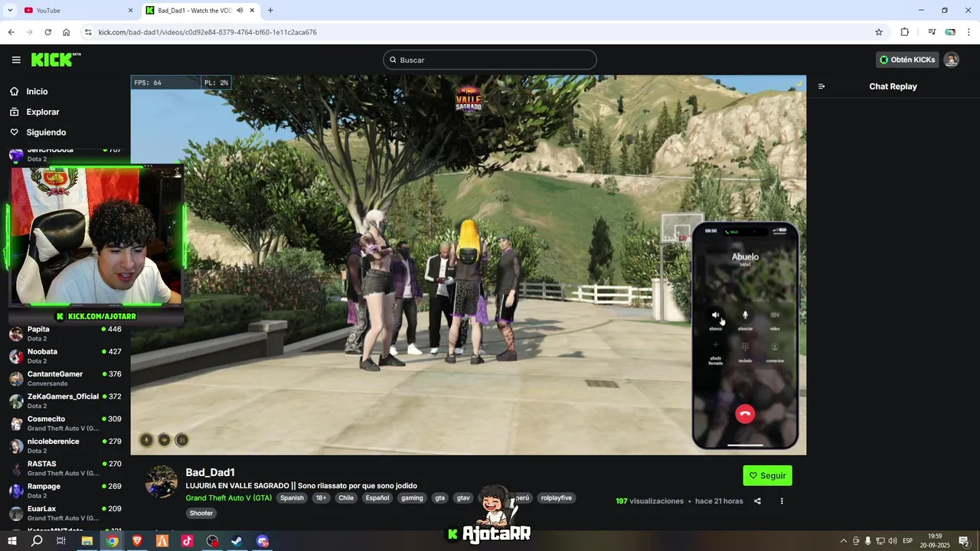Open EuarLax channel in sidebar

[65, 513]
